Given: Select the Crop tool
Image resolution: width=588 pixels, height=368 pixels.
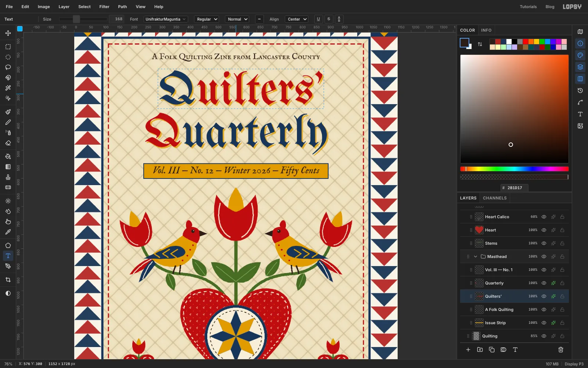Looking at the screenshot, I should pos(8,280).
